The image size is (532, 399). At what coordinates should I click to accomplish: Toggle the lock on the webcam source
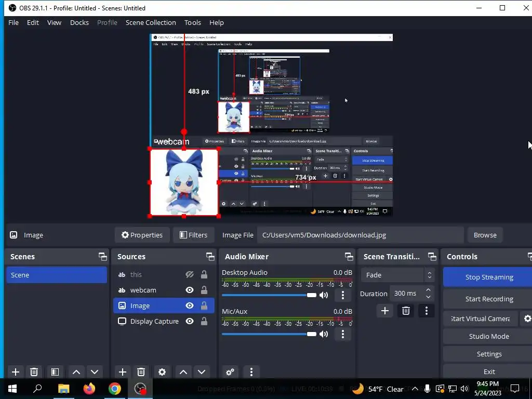click(204, 290)
